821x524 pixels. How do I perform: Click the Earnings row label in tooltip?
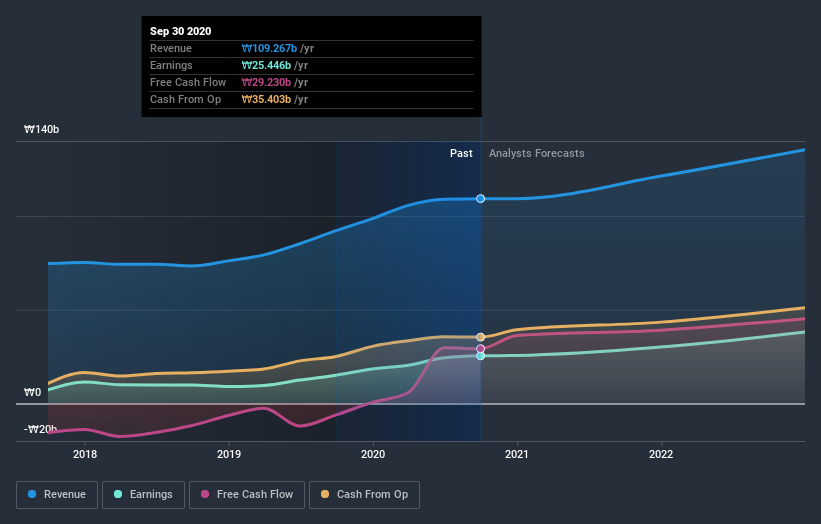[x=171, y=65]
